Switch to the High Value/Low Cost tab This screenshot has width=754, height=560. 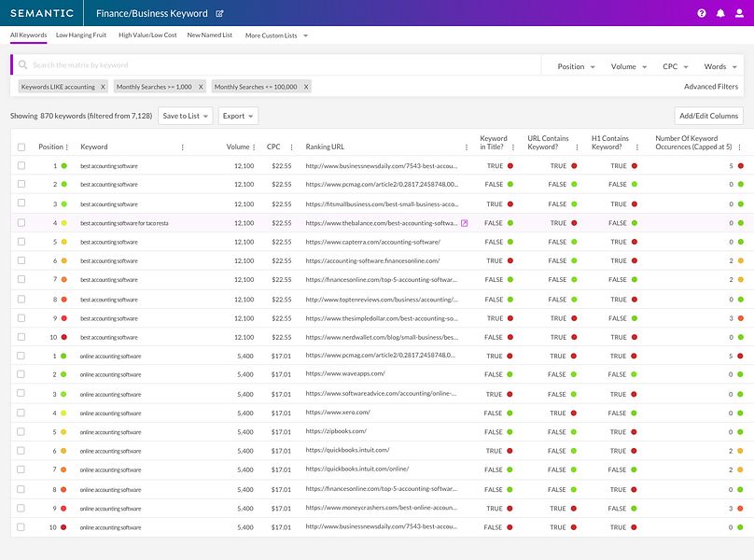[147, 35]
